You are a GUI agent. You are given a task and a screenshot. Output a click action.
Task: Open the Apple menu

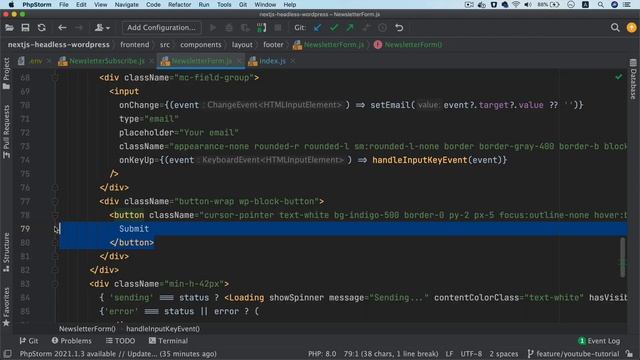(x=11, y=4)
